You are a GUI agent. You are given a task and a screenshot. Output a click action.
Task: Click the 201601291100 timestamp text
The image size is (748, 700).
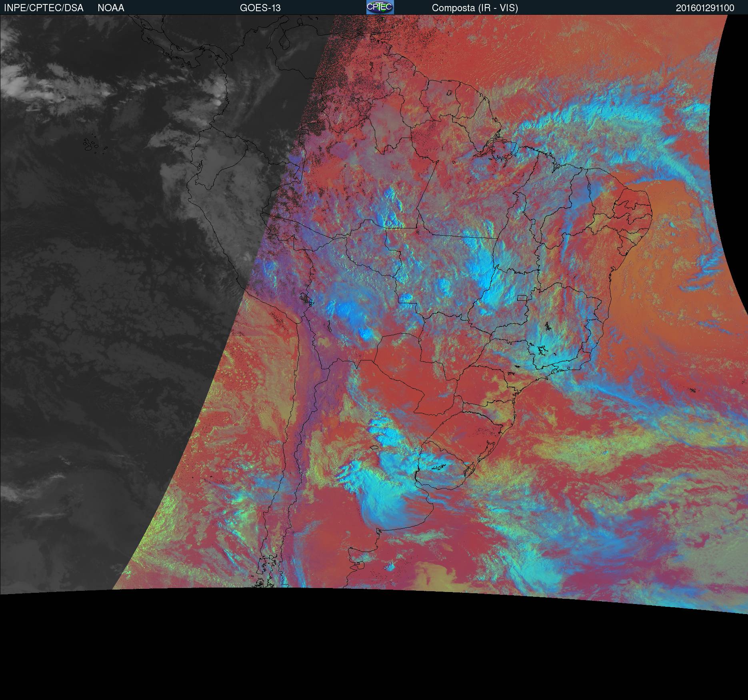(x=705, y=8)
